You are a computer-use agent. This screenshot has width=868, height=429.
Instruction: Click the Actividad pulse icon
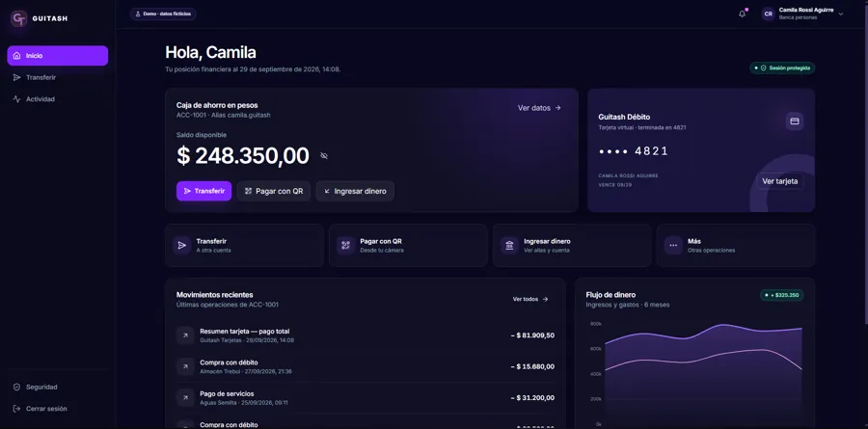(x=16, y=99)
